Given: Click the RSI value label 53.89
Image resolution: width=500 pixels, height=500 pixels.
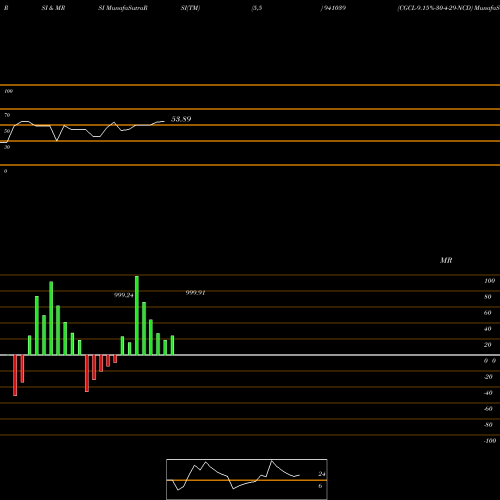Looking at the screenshot, I should pyautogui.click(x=181, y=119).
